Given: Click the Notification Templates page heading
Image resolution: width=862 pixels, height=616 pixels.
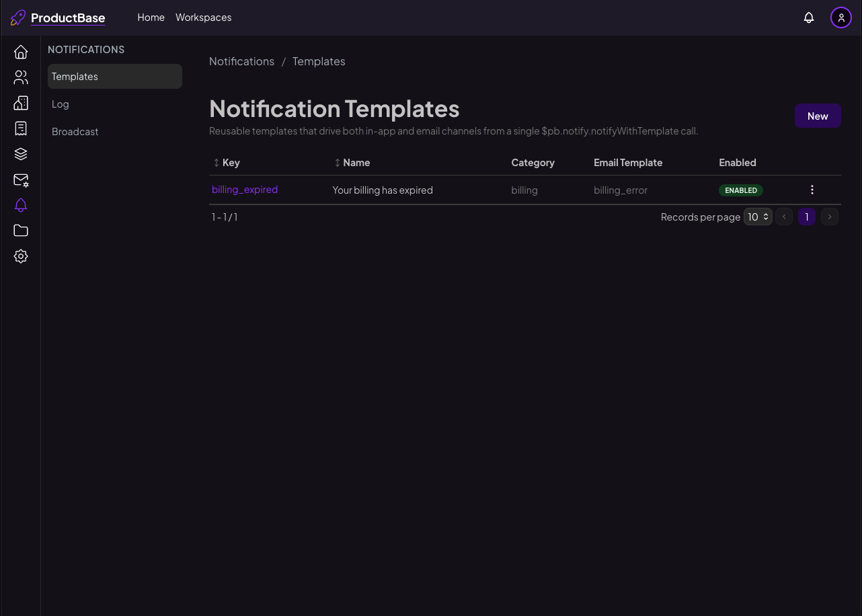Looking at the screenshot, I should pyautogui.click(x=334, y=109).
